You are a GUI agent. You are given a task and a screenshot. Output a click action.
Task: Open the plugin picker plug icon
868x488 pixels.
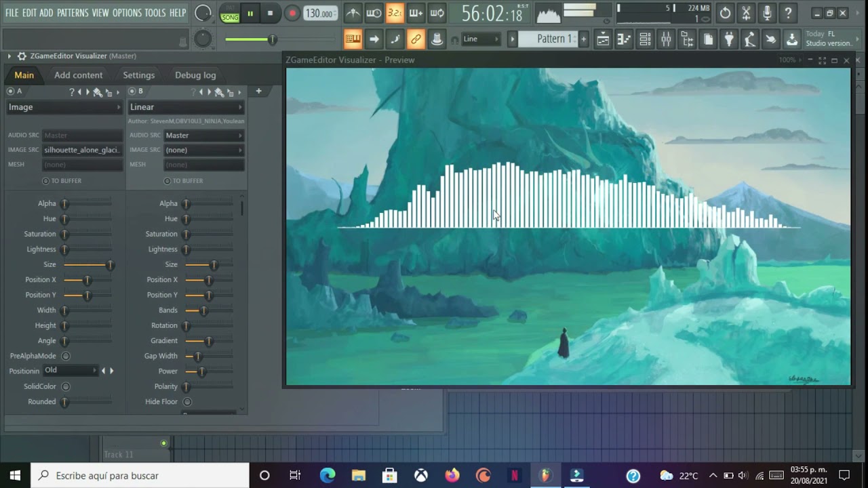coord(729,39)
